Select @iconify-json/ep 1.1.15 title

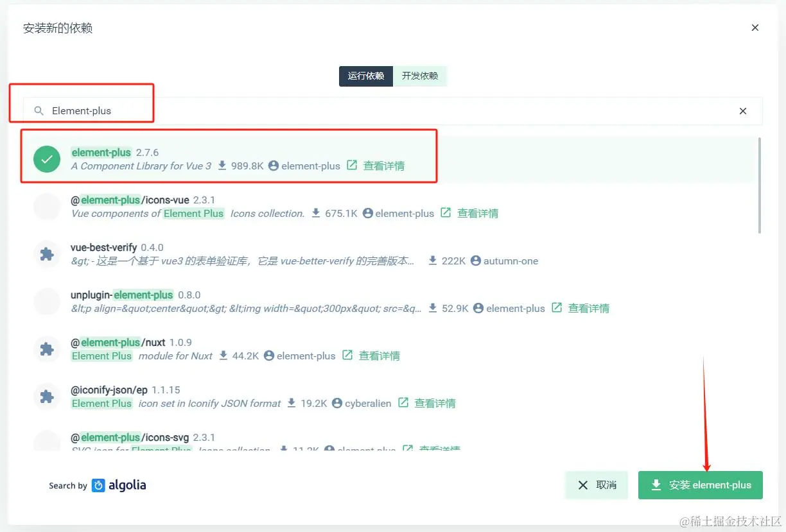coord(125,390)
